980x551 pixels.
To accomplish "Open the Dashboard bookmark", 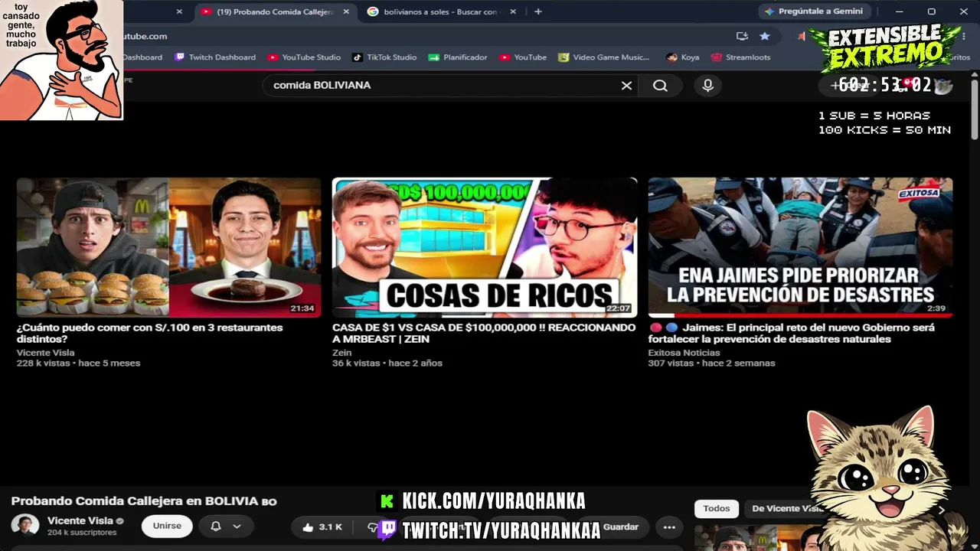I will tap(142, 57).
